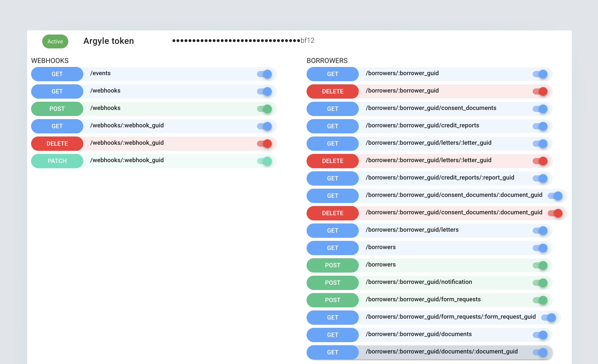
Task: Switch off GET form_requests/:form_request_guid toggle
Action: 548,317
